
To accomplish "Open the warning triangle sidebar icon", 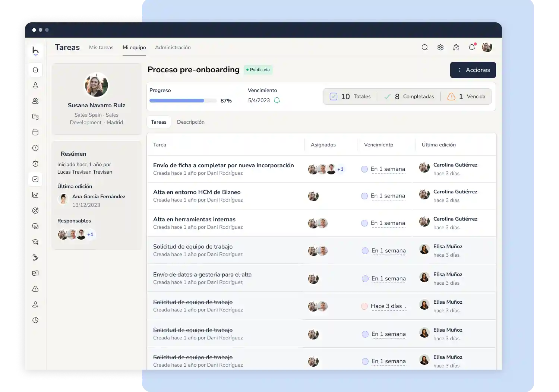I will (x=35, y=289).
